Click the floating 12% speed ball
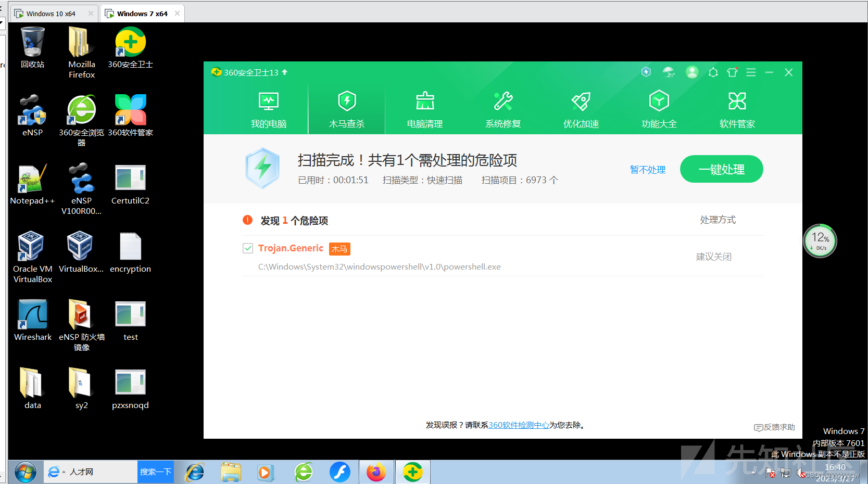Image resolution: width=868 pixels, height=484 pixels. point(820,240)
